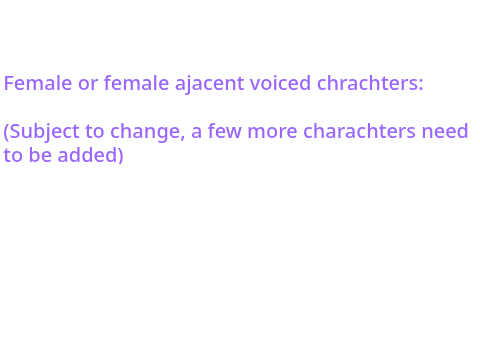The image size is (480, 360).
Task: Click the word 'more' in the note
Action: (272, 133)
